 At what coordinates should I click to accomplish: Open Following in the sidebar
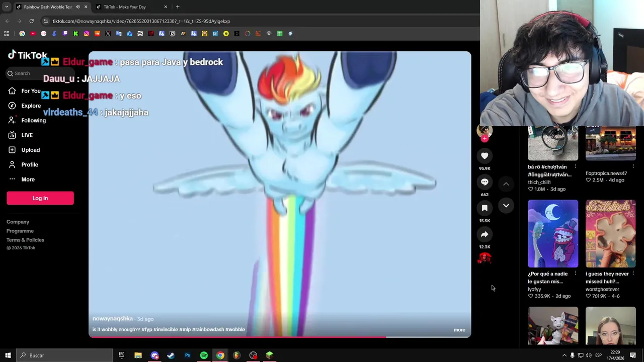point(27,121)
